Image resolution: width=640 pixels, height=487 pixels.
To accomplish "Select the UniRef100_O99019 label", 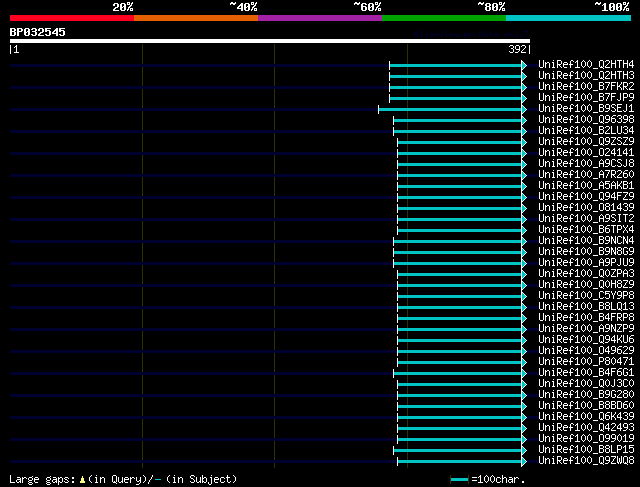I will point(586,439).
